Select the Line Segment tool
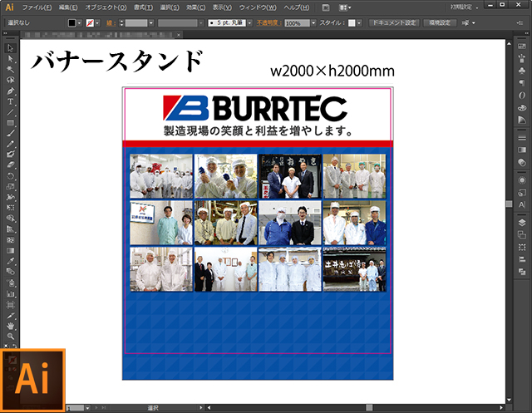The width and height of the screenshot is (532, 413). [x=10, y=112]
